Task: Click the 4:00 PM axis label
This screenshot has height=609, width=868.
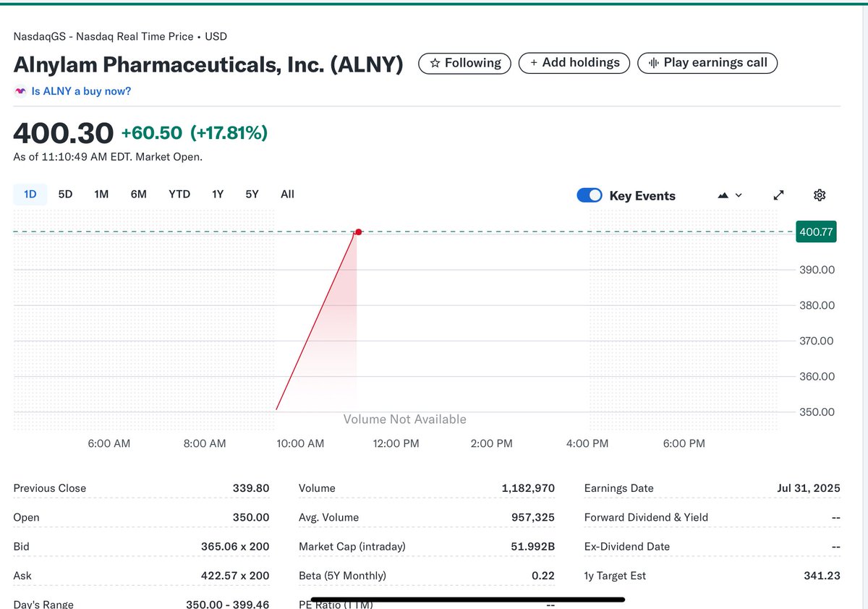Action: pyautogui.click(x=587, y=443)
